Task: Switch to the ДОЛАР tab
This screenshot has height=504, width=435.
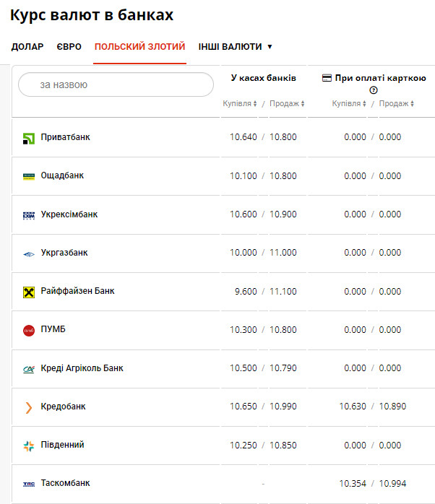Action: pyautogui.click(x=27, y=47)
